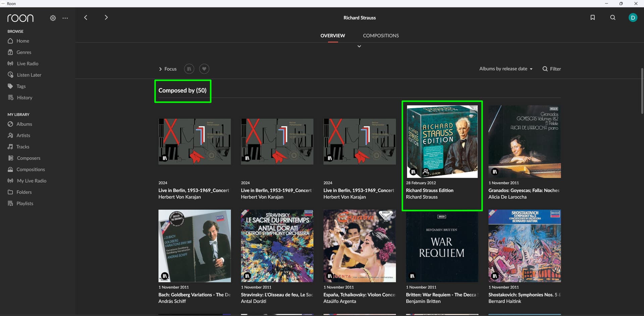The width and height of the screenshot is (644, 316).
Task: Open the user profile avatar D
Action: pos(633,18)
